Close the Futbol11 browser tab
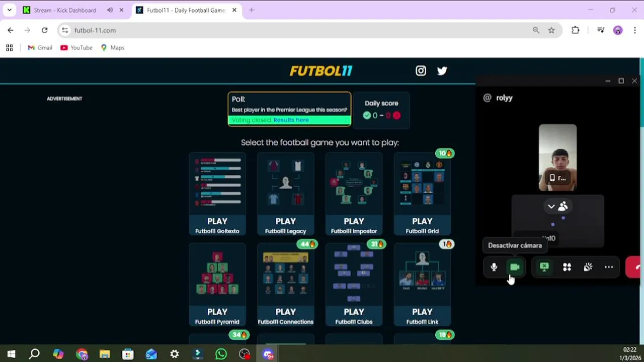644x362 pixels. pos(234,10)
